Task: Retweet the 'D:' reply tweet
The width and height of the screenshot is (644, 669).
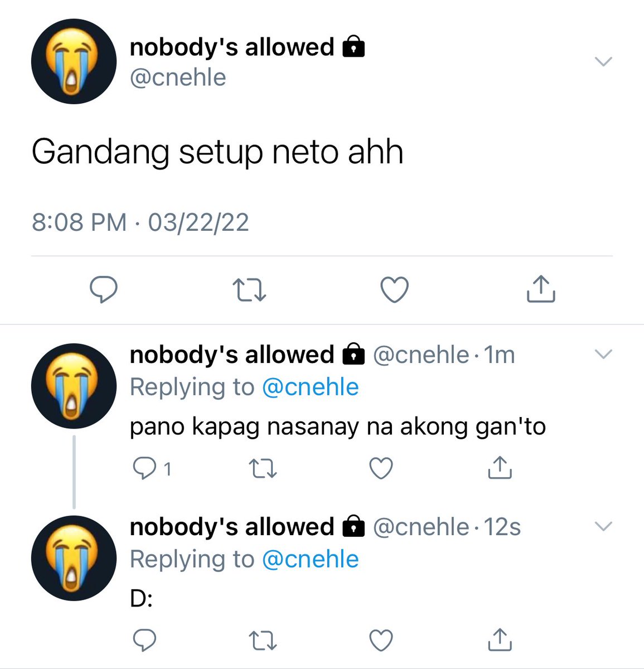Action: pyautogui.click(x=263, y=641)
